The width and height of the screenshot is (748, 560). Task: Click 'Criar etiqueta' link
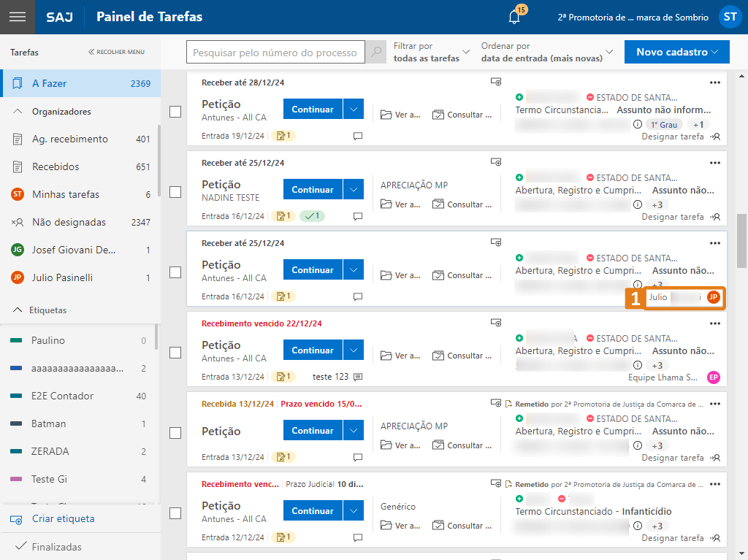click(63, 519)
